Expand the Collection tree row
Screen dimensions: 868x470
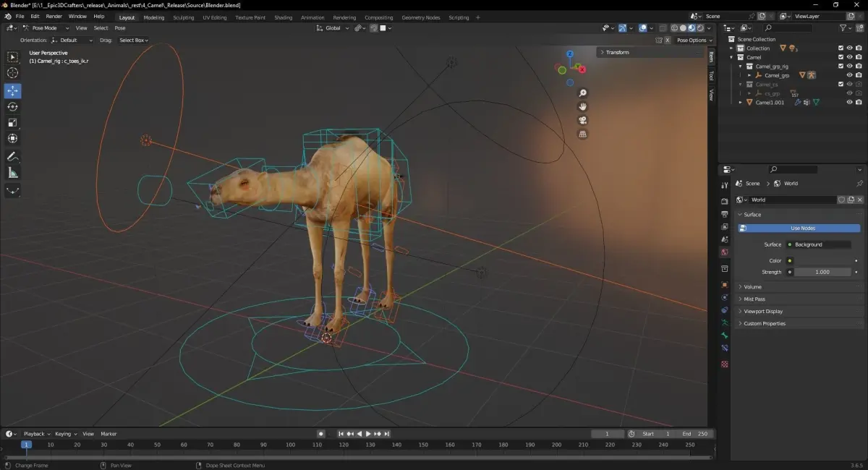click(x=731, y=48)
